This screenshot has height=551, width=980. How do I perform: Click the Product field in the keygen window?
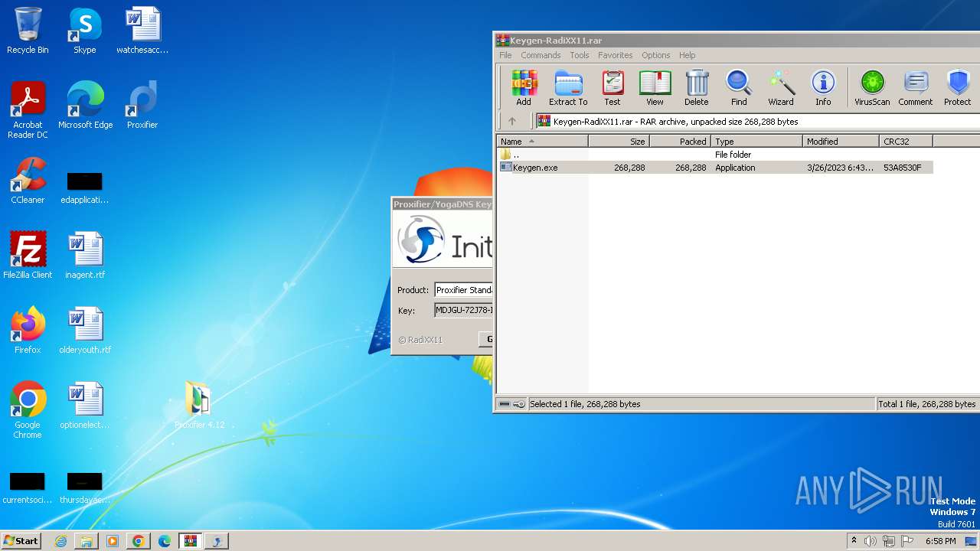463,290
